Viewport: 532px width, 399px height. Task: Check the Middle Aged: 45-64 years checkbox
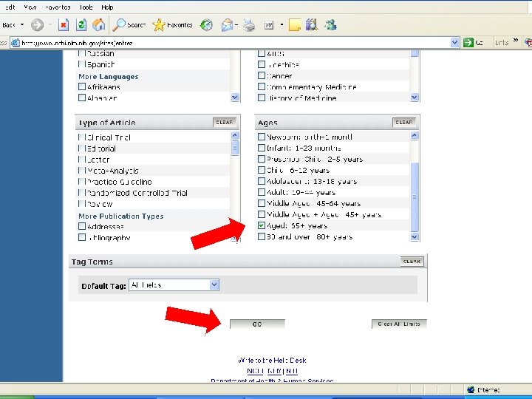pyautogui.click(x=262, y=203)
